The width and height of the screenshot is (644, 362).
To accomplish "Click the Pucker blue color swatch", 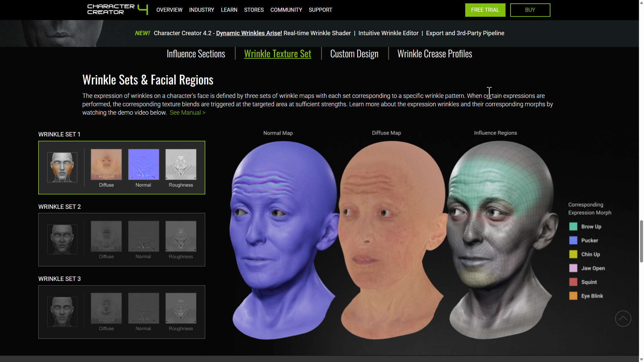I will point(573,240).
